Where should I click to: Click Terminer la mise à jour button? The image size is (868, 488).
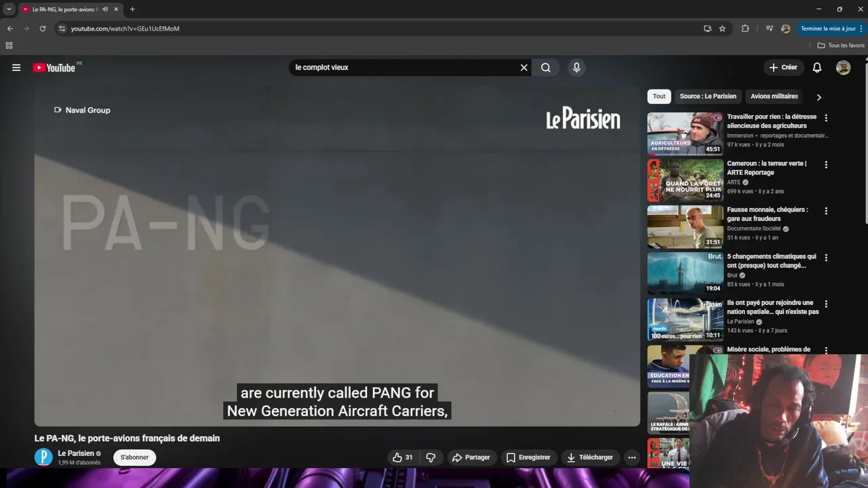point(828,28)
